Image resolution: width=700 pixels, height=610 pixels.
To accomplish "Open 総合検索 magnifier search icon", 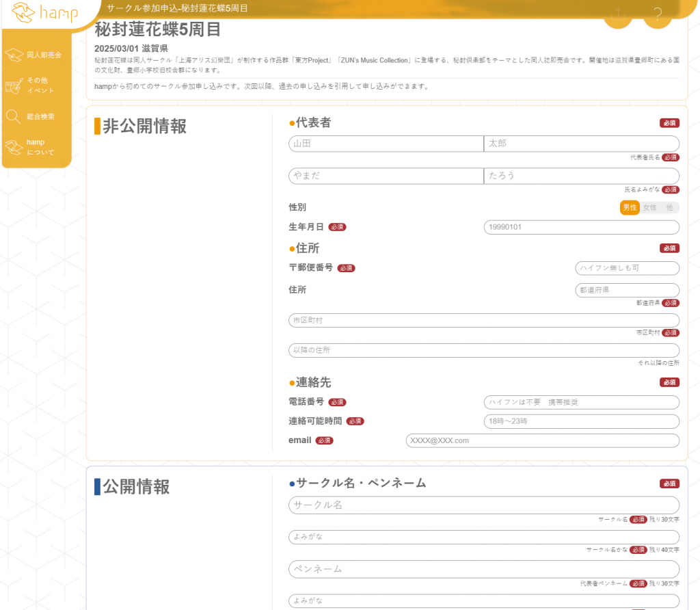I will tap(14, 117).
